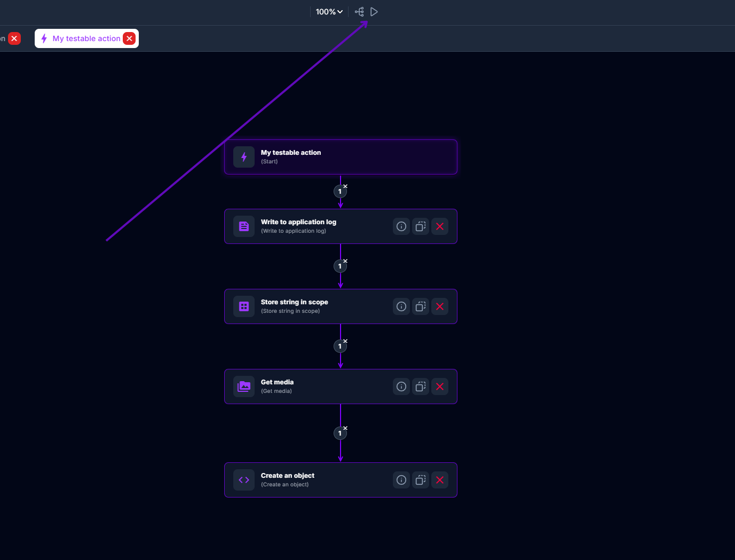The width and height of the screenshot is (735, 560).
Task: Delete the Store string in scope node
Action: click(x=440, y=306)
